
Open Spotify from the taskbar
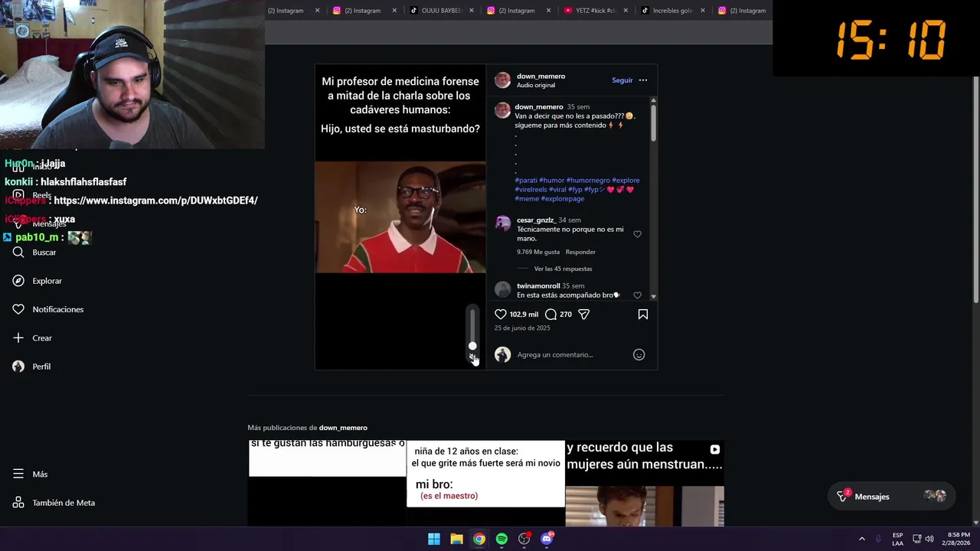pyautogui.click(x=501, y=539)
